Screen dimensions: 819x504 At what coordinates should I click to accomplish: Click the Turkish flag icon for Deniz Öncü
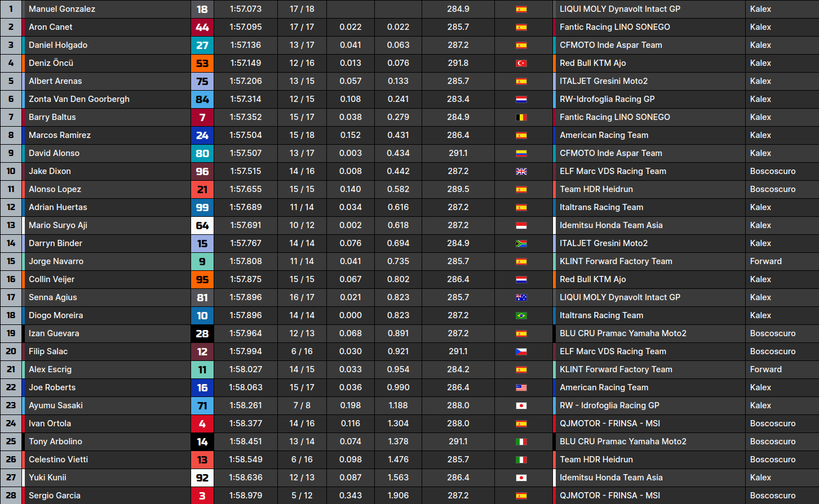pyautogui.click(x=521, y=63)
